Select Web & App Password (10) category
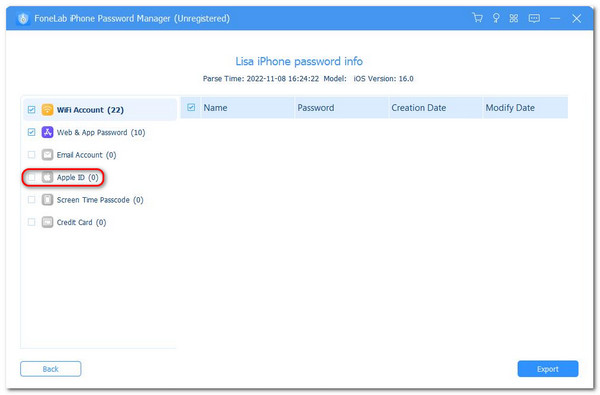This screenshot has height=395, width=600. pos(101,132)
